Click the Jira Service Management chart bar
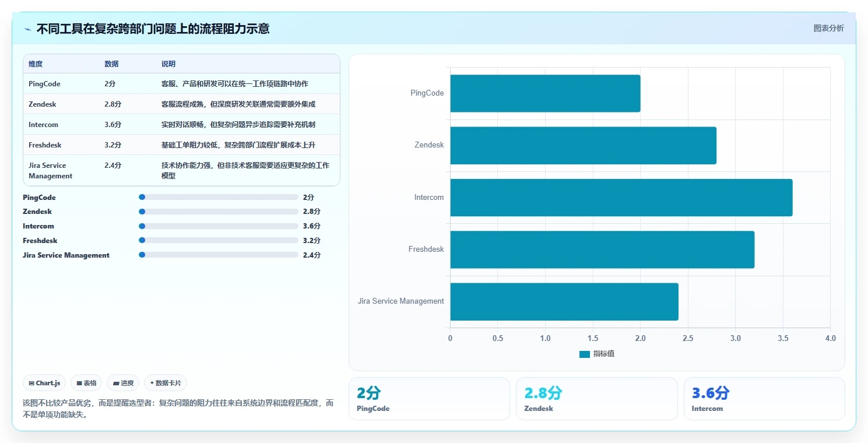Screen dimensions: 868x443 point(564,301)
